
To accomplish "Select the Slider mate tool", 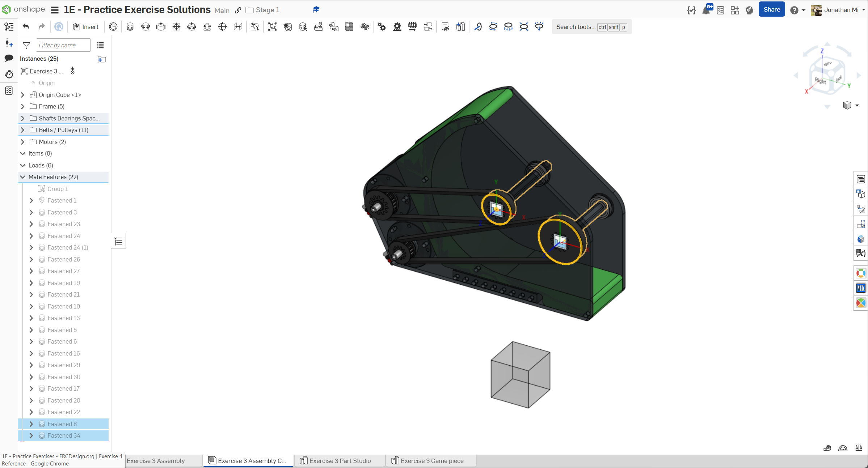I will point(161,27).
